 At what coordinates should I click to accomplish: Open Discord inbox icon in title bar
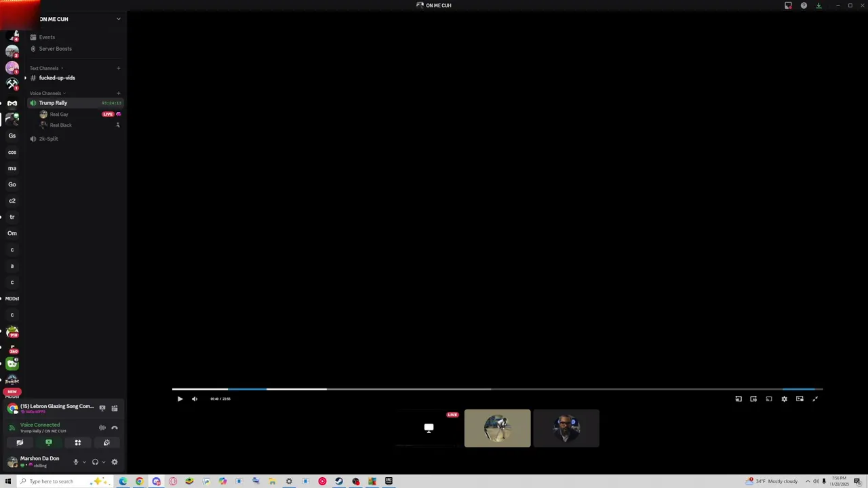pyautogui.click(x=788, y=5)
